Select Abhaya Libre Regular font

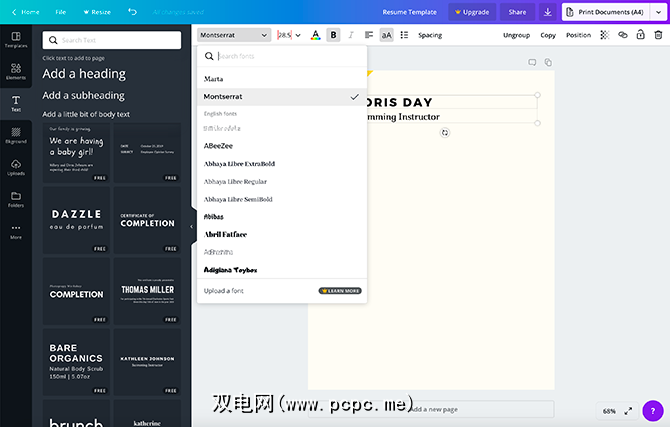[x=282, y=181]
